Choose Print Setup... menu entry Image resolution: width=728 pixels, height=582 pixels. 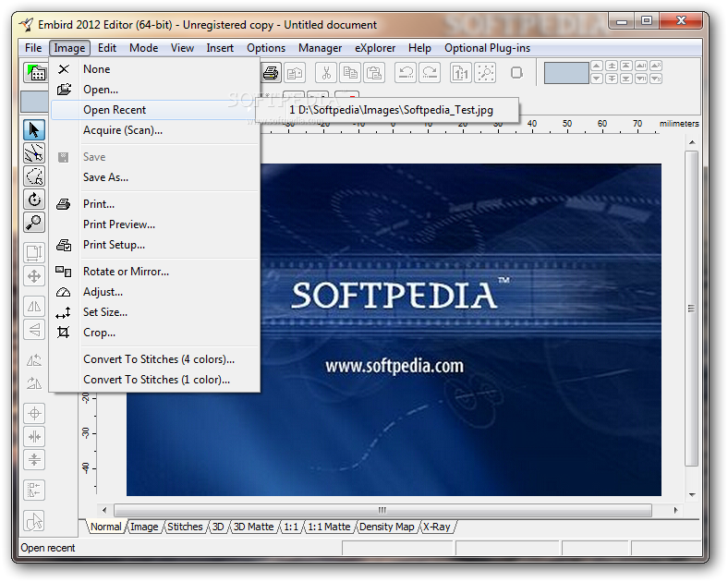(154, 245)
